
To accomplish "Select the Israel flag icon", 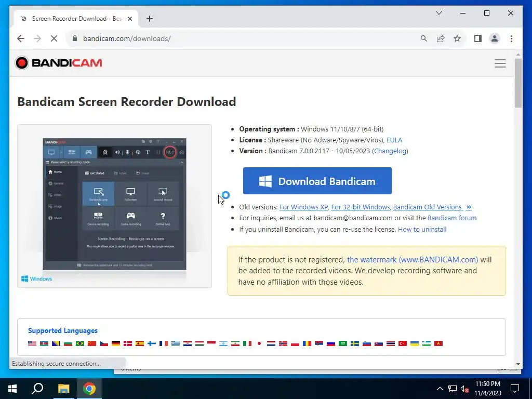I will click(x=223, y=343).
